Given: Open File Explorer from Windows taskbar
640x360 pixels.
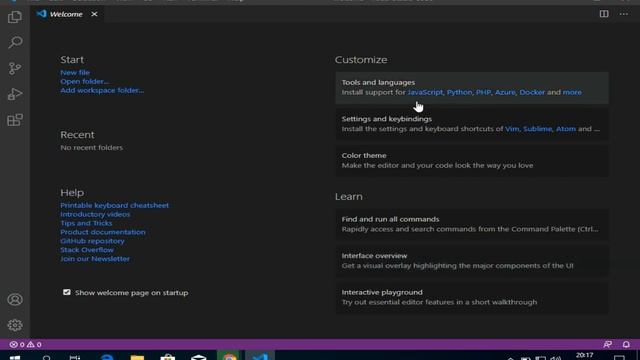Looking at the screenshot, I should pyautogui.click(x=137, y=356).
